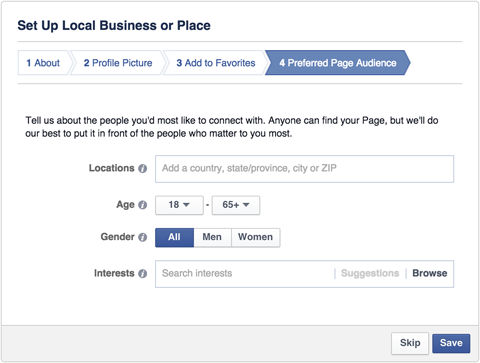The height and width of the screenshot is (363, 480).
Task: Choose Men as gender audience
Action: point(212,237)
